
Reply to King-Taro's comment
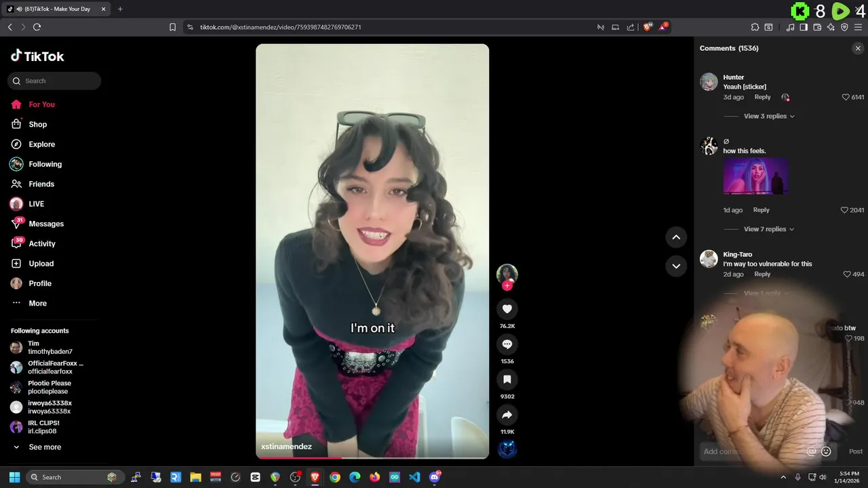point(762,274)
